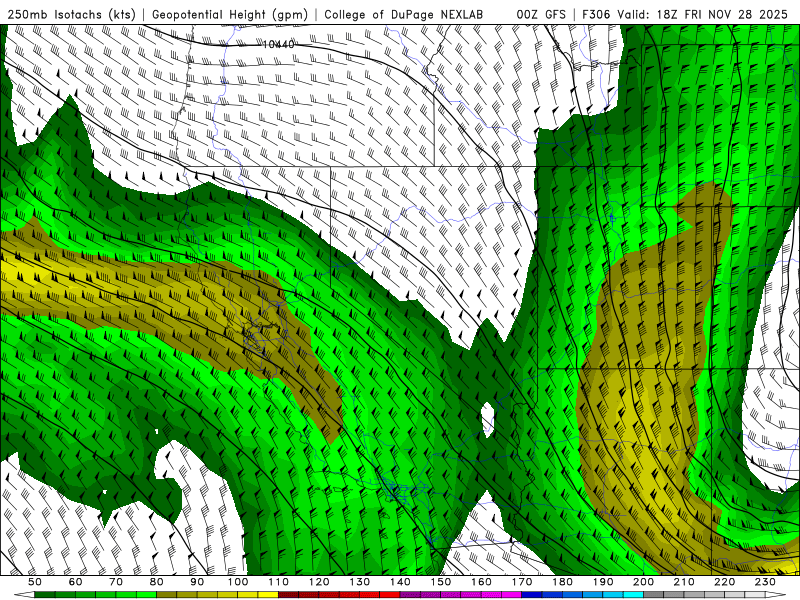Click the 140 knot legend value
This screenshot has height=600, width=800.
pos(401,582)
